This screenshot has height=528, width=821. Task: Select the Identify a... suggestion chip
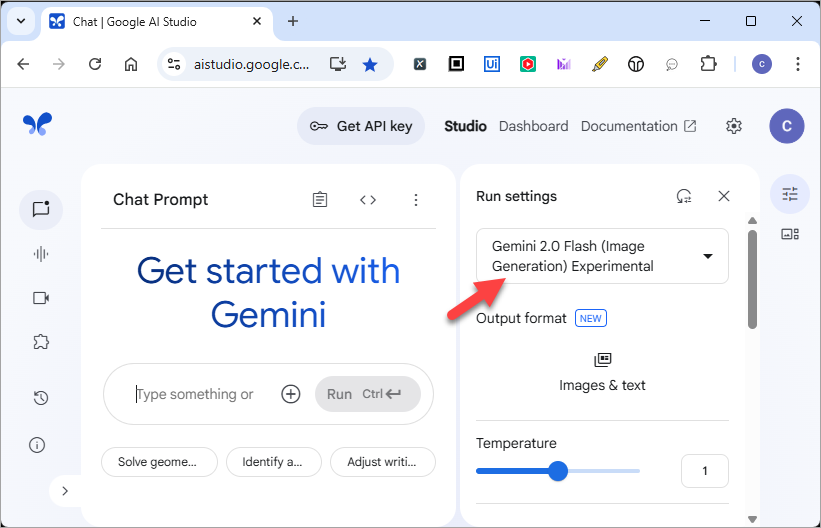[x=274, y=462]
